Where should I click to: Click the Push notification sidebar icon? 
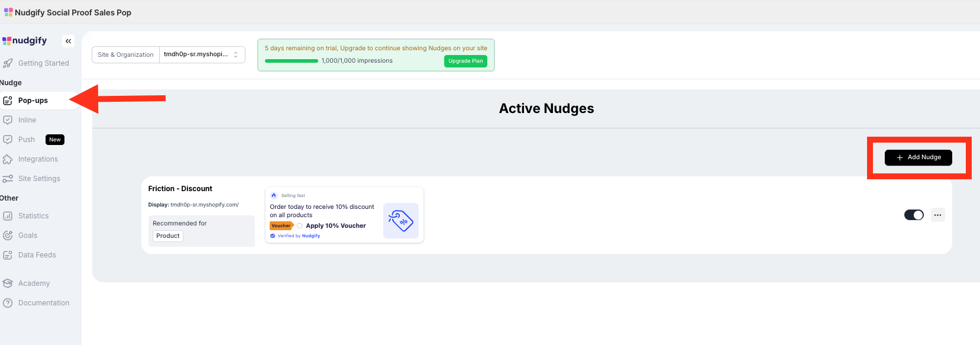[8, 140]
